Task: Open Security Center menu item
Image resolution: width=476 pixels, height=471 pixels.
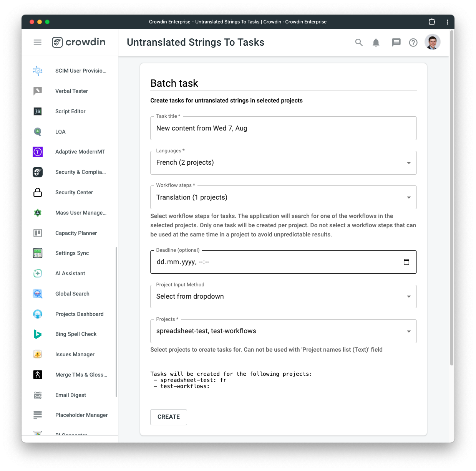Action: (70, 192)
